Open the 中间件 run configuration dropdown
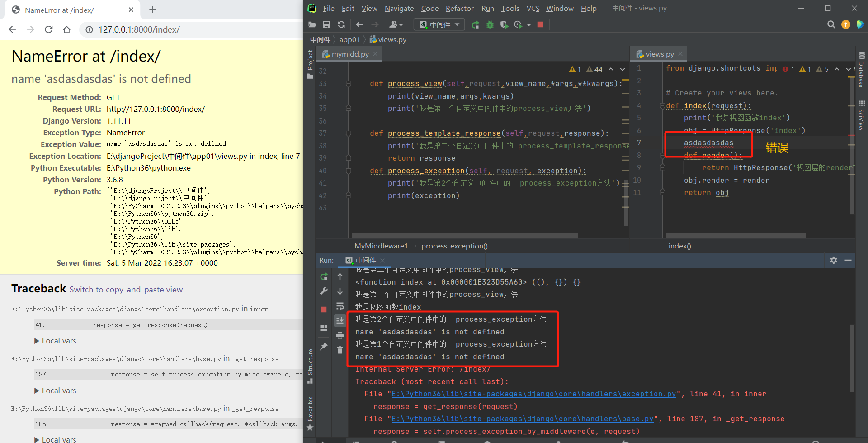 (x=439, y=24)
